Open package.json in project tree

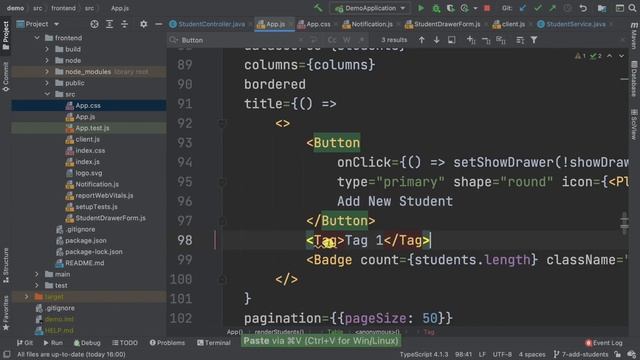(86, 241)
